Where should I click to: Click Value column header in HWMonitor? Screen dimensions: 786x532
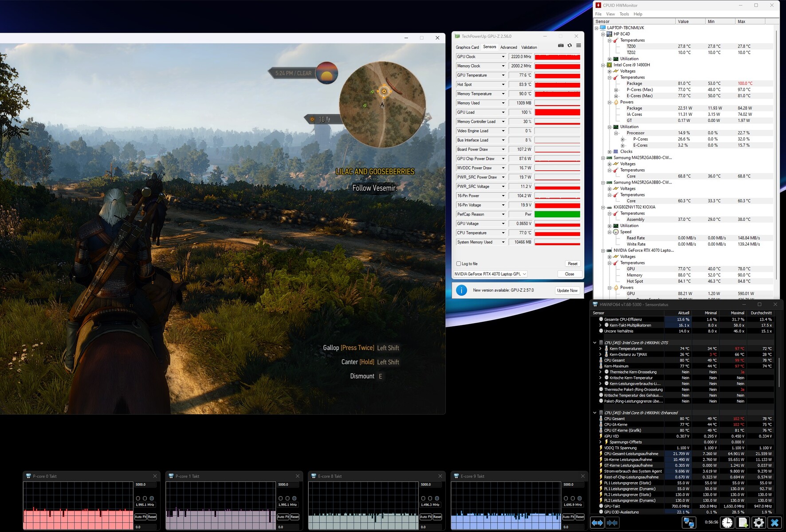coord(690,21)
